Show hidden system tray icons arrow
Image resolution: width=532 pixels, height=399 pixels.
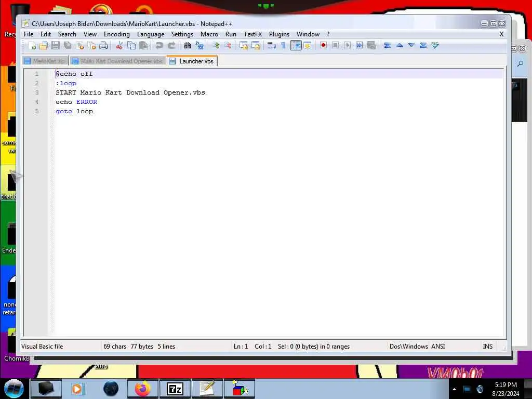[x=454, y=389]
